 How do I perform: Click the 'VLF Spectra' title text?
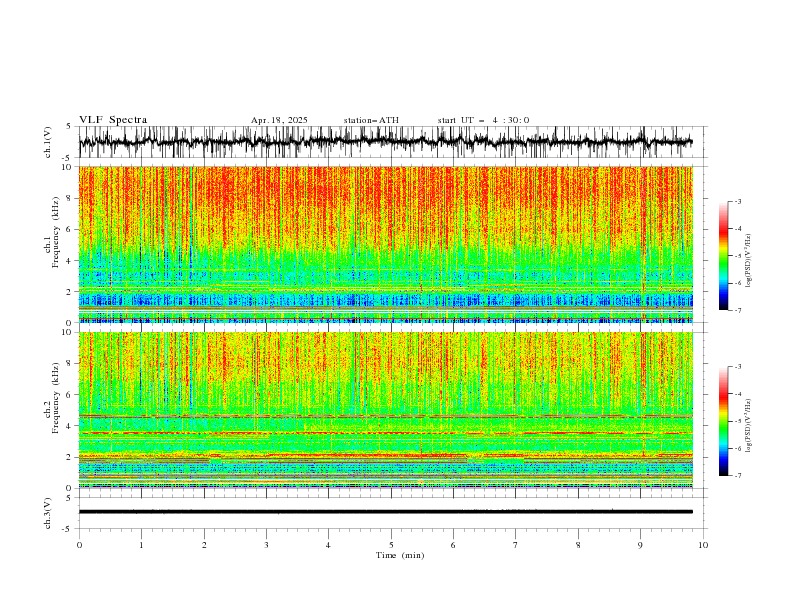tap(113, 120)
